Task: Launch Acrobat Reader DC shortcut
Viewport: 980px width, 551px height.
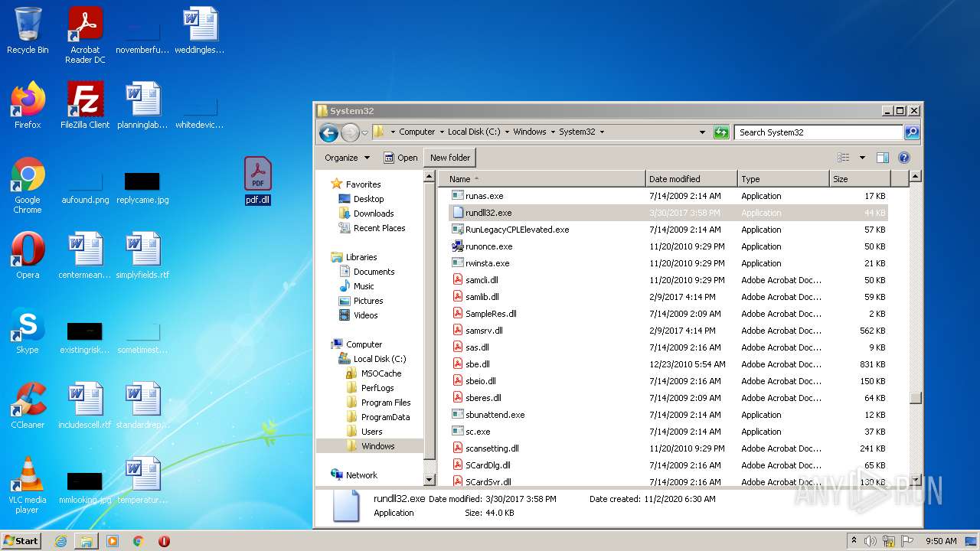Action: 85,35
